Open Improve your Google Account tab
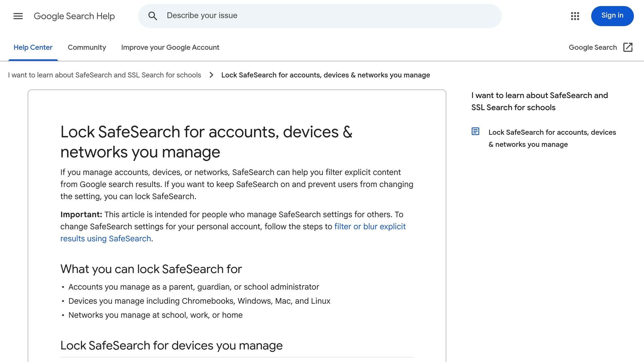The image size is (644, 362). 170,47
